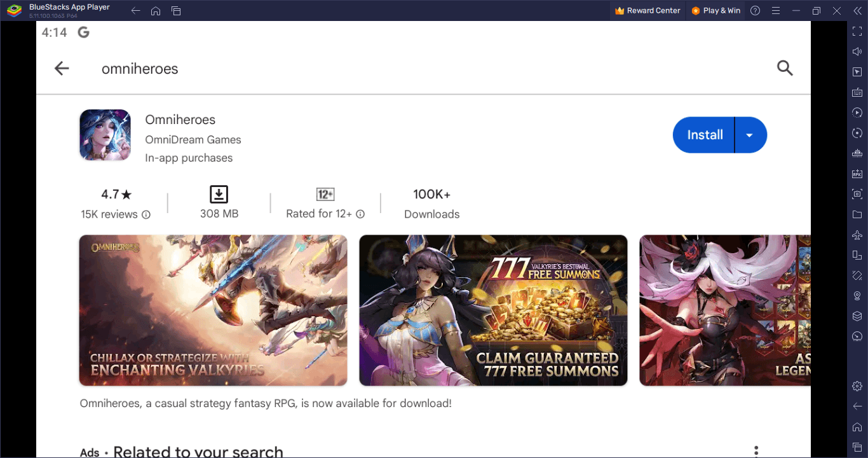This screenshot has width=868, height=458.
Task: Open the 4.7 star rating reviews
Action: click(x=116, y=194)
